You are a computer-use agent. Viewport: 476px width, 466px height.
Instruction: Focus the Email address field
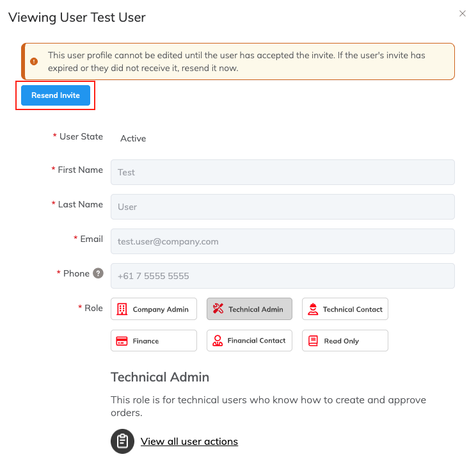point(282,241)
